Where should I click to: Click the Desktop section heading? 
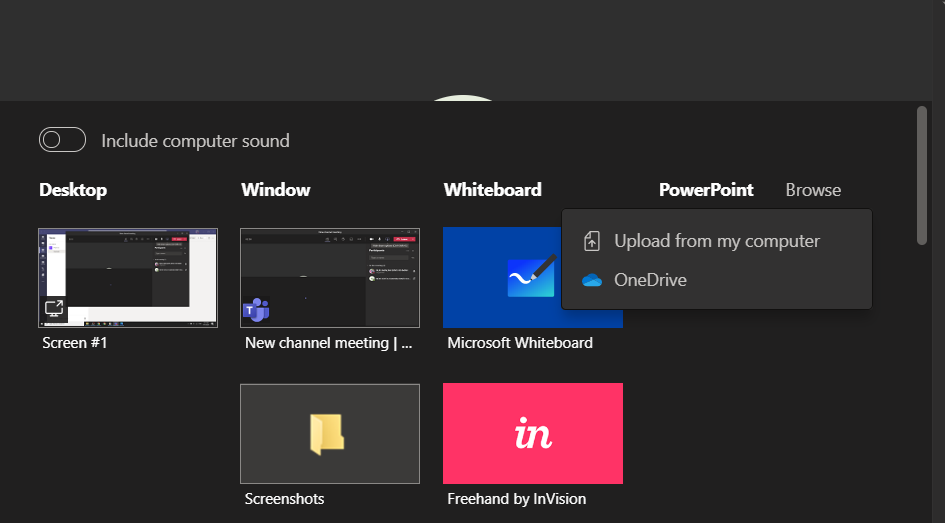tap(73, 190)
